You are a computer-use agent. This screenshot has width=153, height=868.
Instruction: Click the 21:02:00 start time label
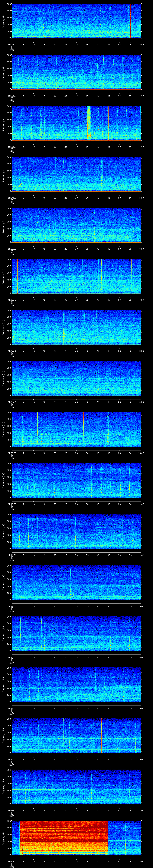pyautogui.click(x=12, y=96)
